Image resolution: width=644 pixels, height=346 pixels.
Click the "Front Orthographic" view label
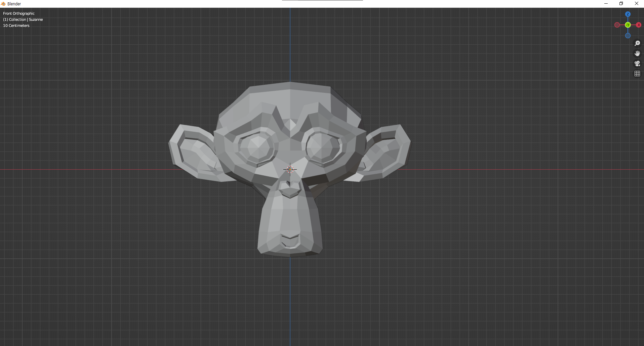pyautogui.click(x=19, y=13)
